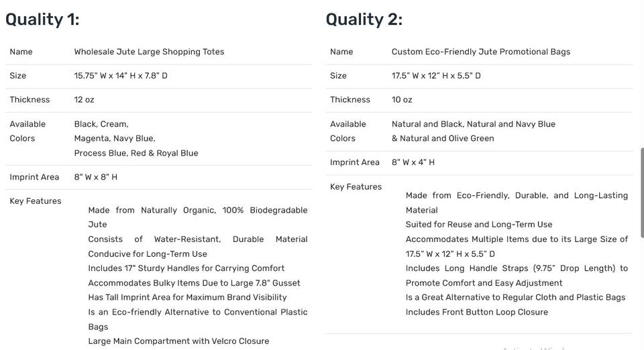The width and height of the screenshot is (644, 350).
Task: Click the 8" W x 4" H imprint area
Action: click(413, 162)
